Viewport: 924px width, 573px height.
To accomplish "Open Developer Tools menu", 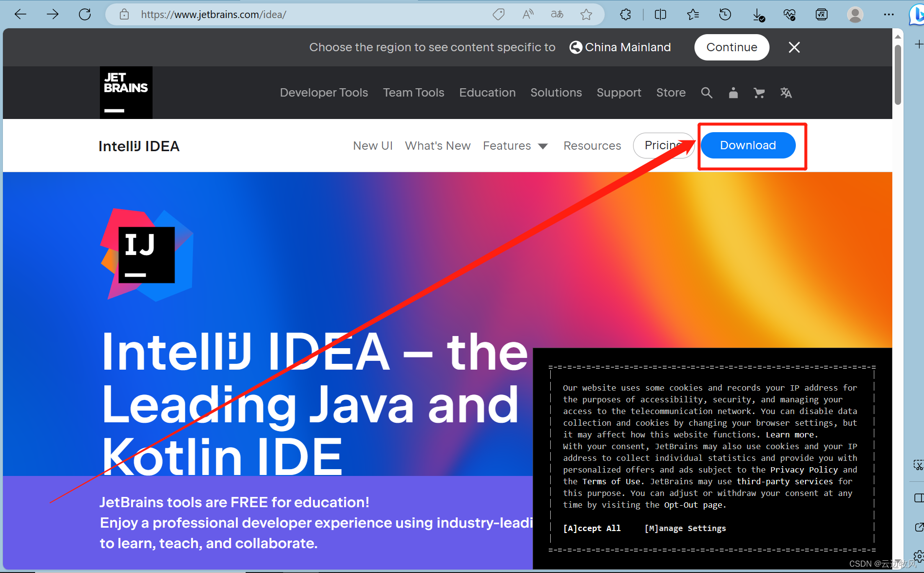I will click(x=324, y=93).
